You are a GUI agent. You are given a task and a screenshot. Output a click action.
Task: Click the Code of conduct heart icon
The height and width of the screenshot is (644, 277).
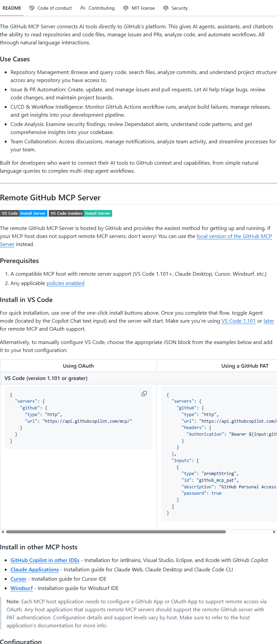coord(31,8)
